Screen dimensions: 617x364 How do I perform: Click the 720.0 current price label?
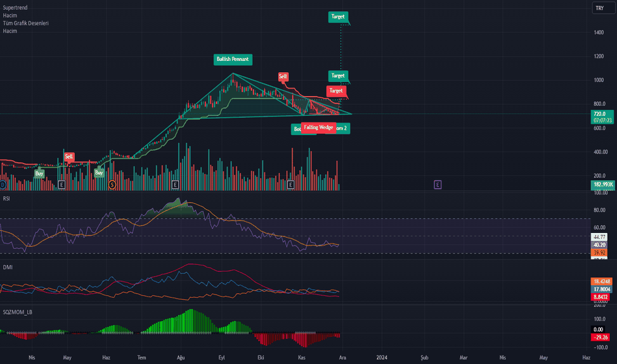[602, 117]
